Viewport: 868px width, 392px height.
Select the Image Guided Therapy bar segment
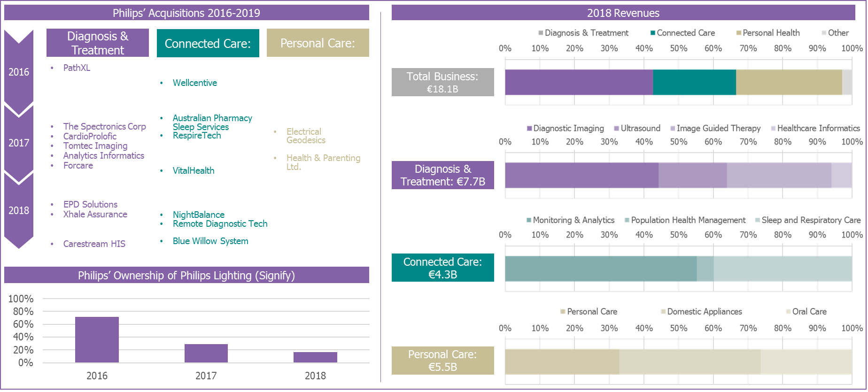pyautogui.click(x=779, y=175)
